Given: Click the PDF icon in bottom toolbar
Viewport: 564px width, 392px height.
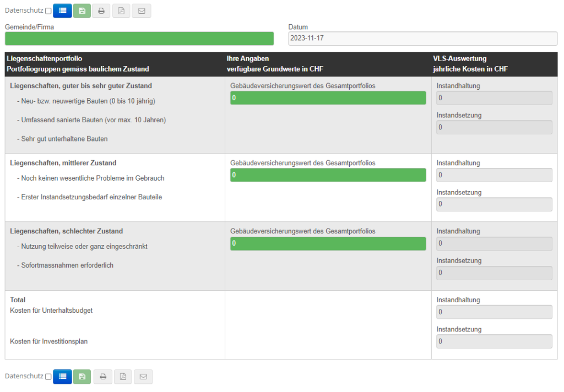Looking at the screenshot, I should (123, 377).
